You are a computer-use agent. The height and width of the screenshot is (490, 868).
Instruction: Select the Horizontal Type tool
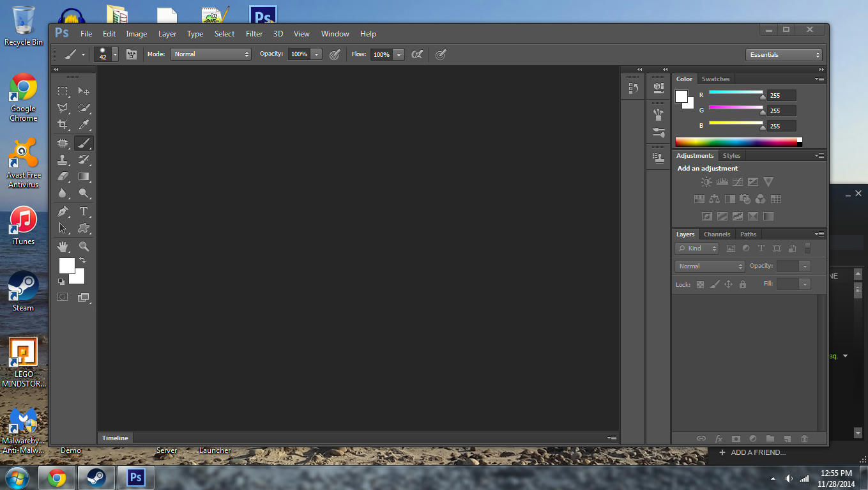click(84, 211)
